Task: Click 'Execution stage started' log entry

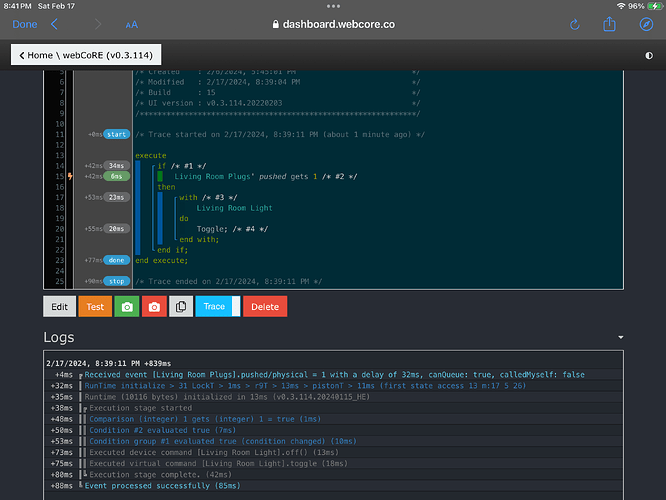Action: point(141,408)
